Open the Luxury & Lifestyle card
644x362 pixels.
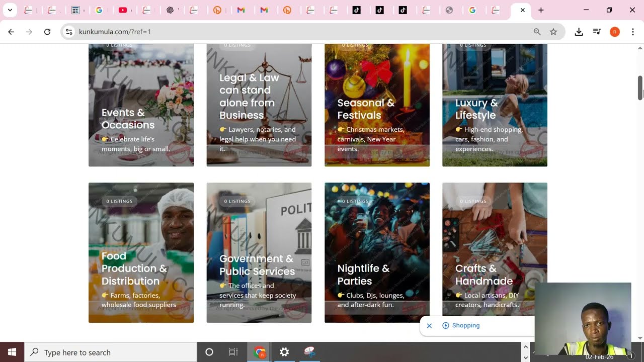495,105
